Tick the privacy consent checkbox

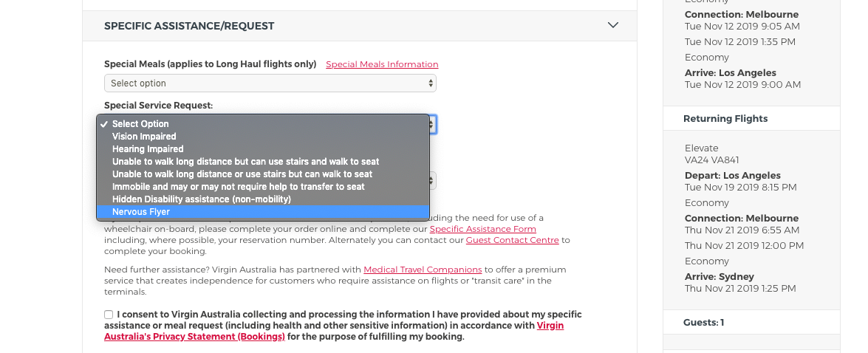109,315
